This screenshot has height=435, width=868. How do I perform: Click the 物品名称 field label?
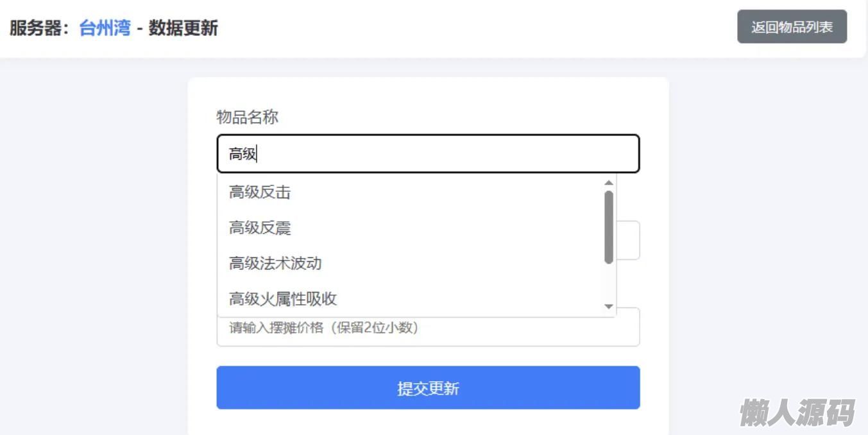(x=247, y=117)
